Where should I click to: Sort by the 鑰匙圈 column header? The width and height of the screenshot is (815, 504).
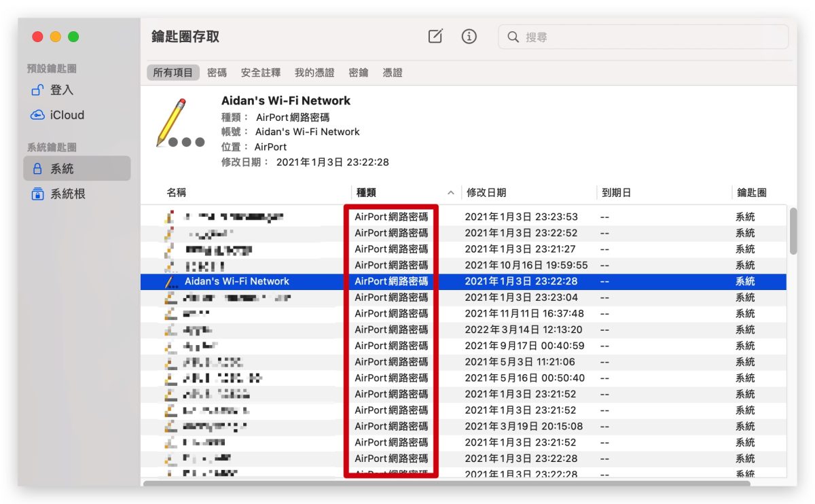(752, 192)
